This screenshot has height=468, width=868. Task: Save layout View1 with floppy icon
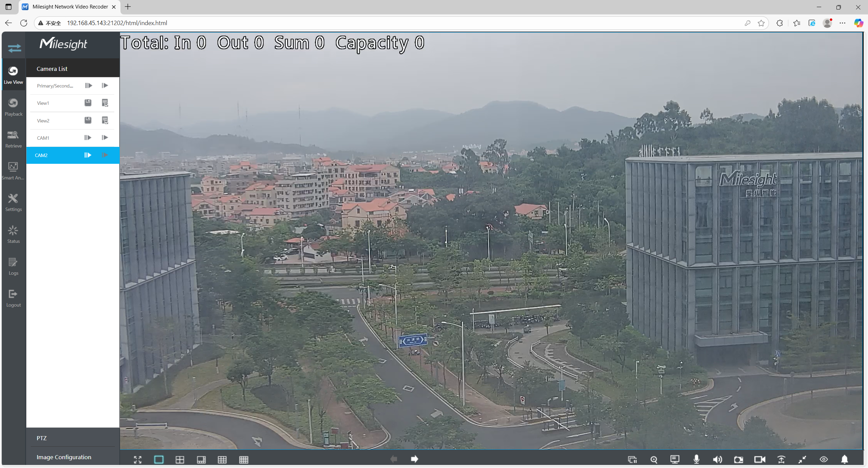click(x=88, y=103)
